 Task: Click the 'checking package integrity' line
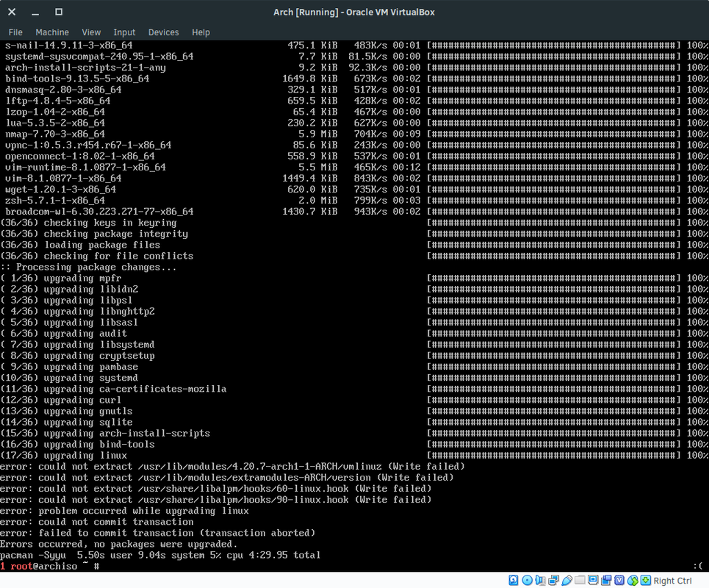94,234
